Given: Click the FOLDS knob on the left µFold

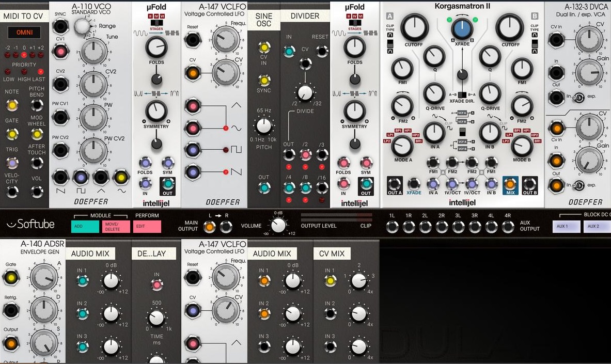Looking at the screenshot, I should (x=156, y=47).
